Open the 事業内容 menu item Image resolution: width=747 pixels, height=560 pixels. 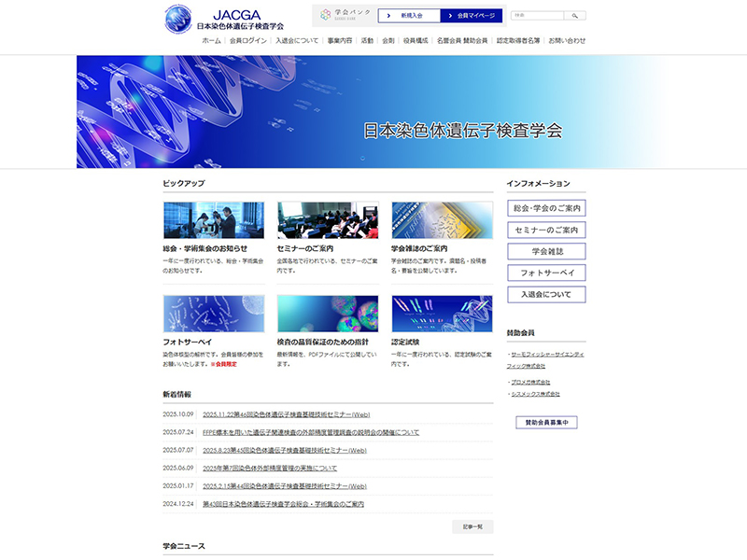pos(340,41)
